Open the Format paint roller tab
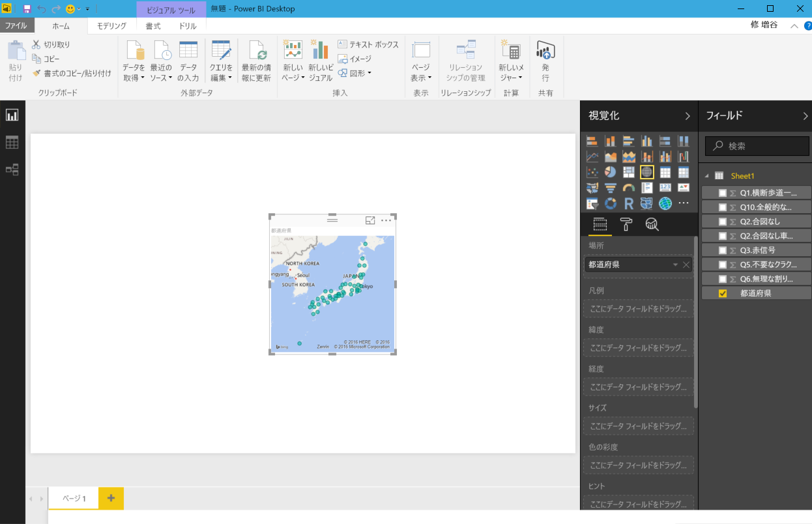The height and width of the screenshot is (524, 812). [x=626, y=225]
